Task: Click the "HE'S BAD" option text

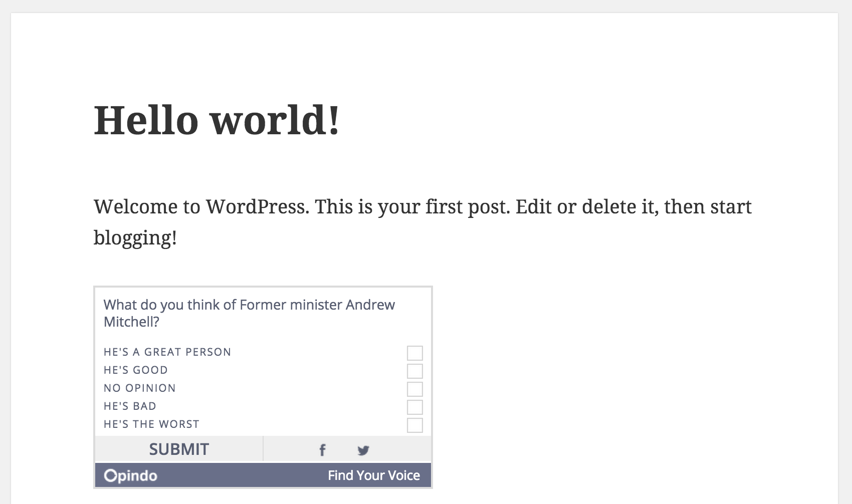Action: click(130, 406)
